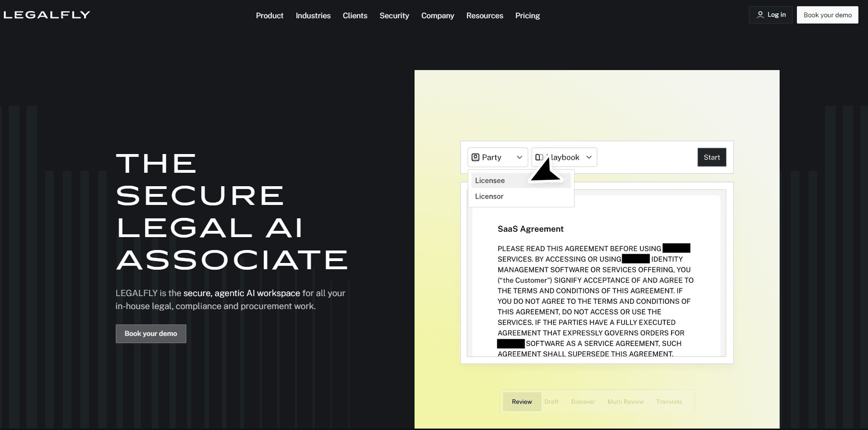Viewport: 868px width, 430px height.
Task: Open the Product menu
Action: point(269,15)
